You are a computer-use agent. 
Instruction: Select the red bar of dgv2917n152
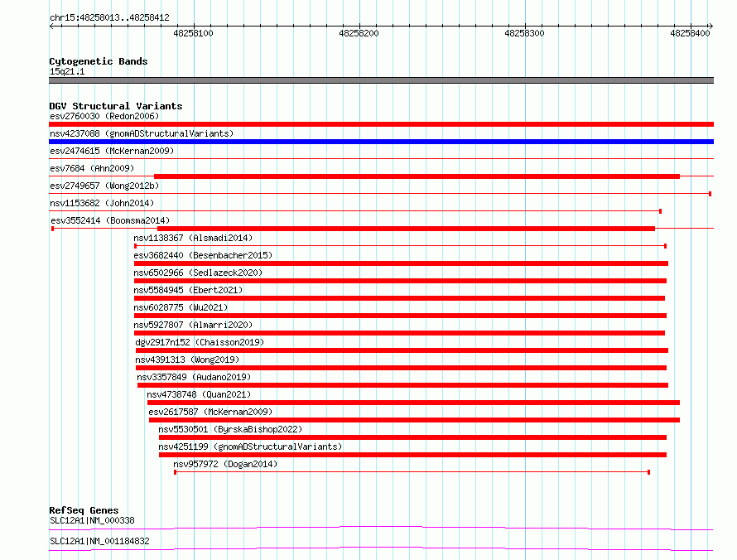[x=402, y=350]
